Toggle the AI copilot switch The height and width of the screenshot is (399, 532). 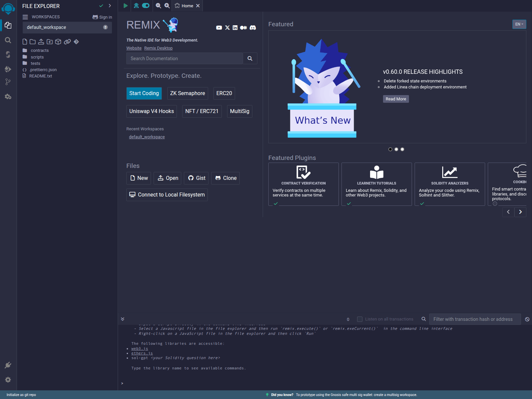click(146, 6)
